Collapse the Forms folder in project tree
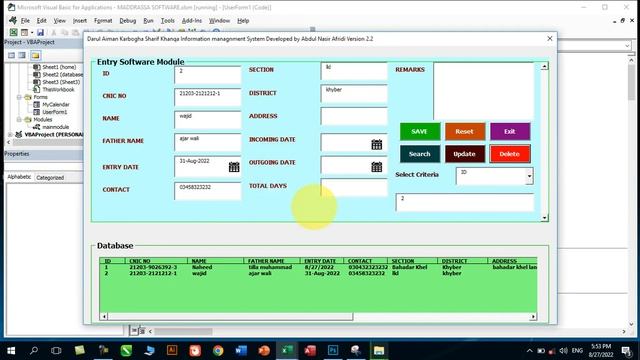Image resolution: width=640 pixels, height=360 pixels. tap(19, 97)
